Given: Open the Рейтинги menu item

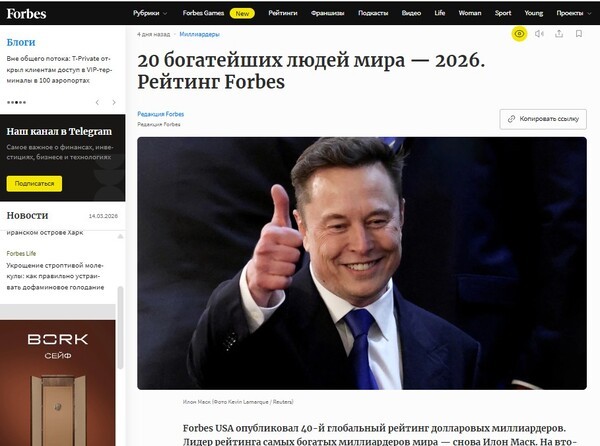Looking at the screenshot, I should coord(284,13).
